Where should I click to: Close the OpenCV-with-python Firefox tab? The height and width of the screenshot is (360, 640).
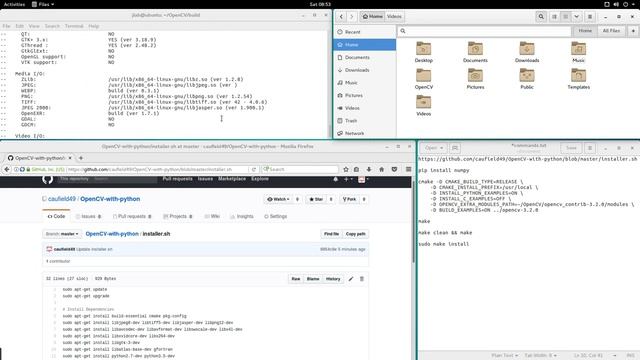pyautogui.click(x=70, y=158)
